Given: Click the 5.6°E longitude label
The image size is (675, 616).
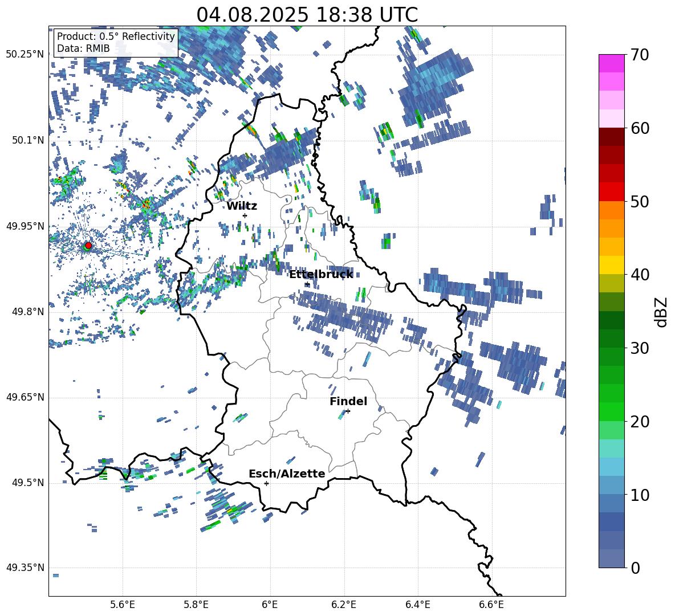Looking at the screenshot, I should coord(123,605).
